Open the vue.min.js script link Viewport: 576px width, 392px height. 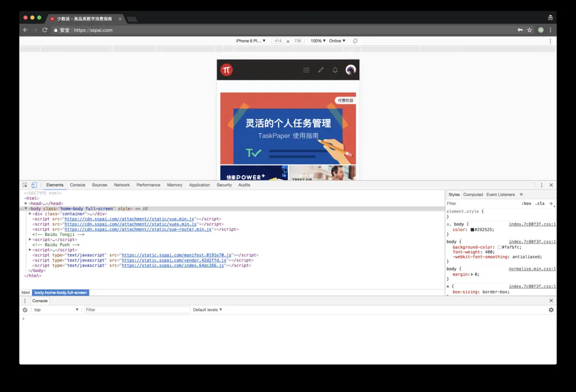tap(129, 219)
